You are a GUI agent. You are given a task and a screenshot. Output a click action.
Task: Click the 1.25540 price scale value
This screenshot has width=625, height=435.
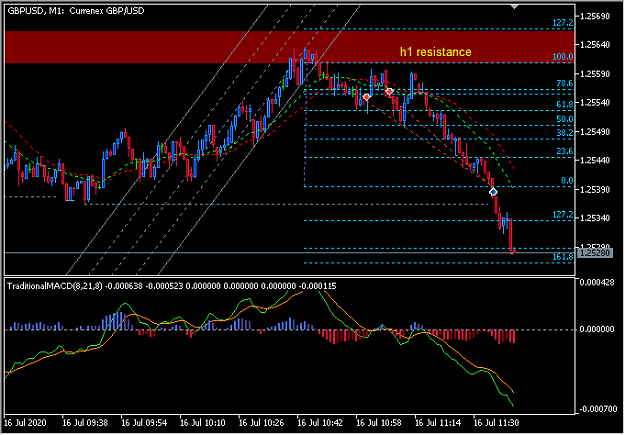pyautogui.click(x=595, y=102)
